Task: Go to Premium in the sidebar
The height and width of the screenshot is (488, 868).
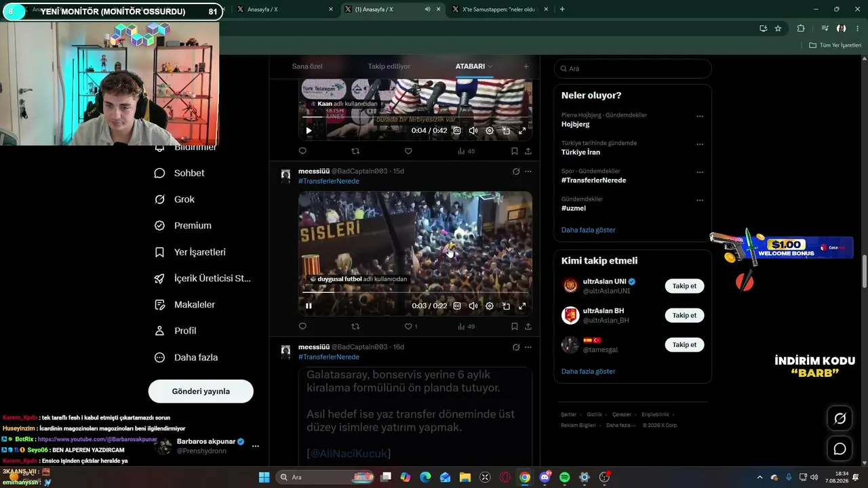Action: pyautogui.click(x=183, y=226)
